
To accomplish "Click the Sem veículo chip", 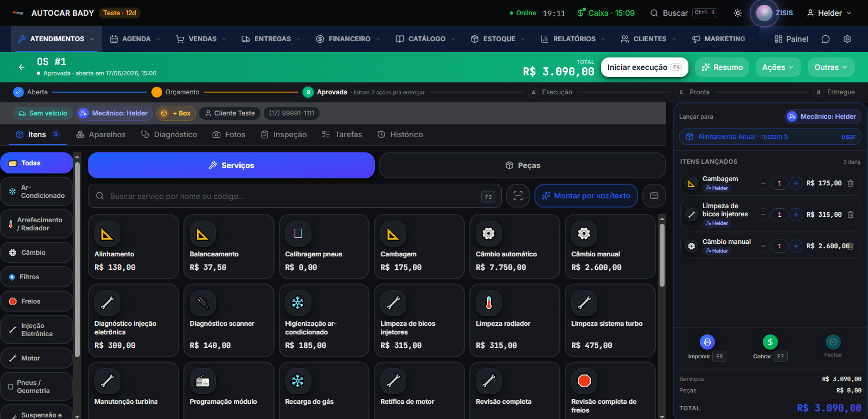I will (43, 113).
